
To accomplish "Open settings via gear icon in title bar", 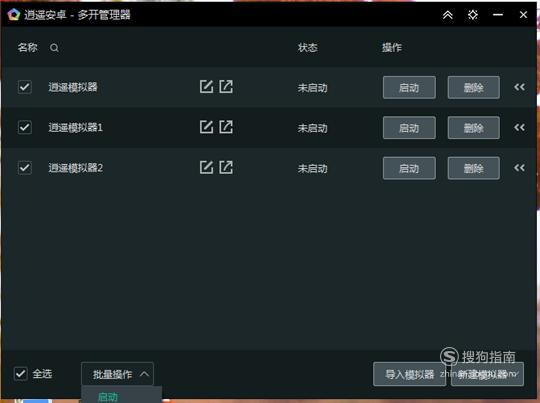I will (473, 15).
